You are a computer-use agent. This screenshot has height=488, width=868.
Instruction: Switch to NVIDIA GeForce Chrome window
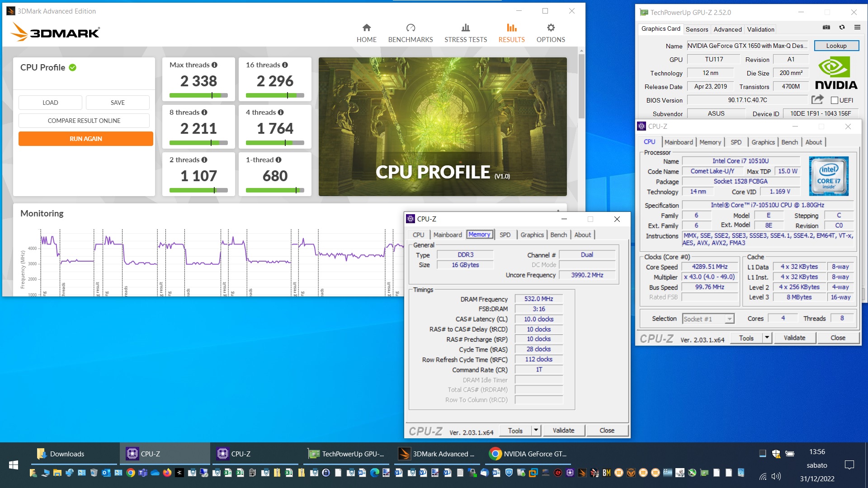(528, 454)
